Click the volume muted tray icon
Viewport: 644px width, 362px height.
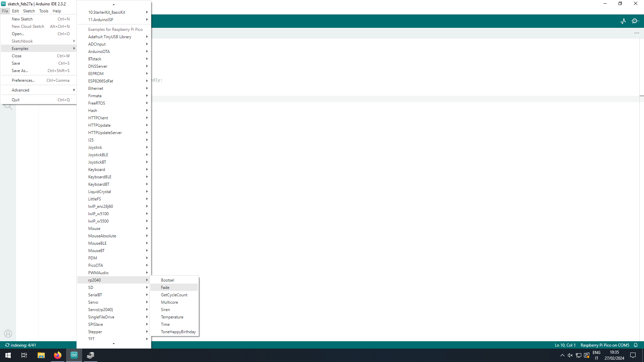point(570,355)
